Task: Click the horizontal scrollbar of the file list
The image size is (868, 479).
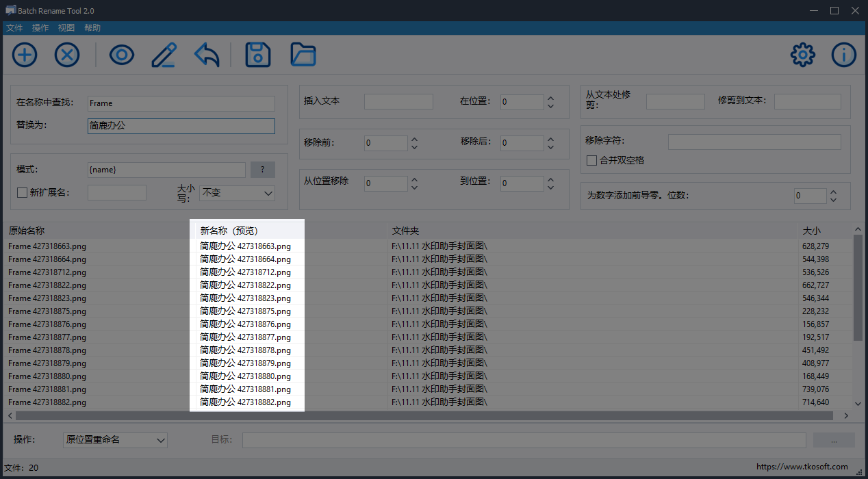Action: [424, 415]
